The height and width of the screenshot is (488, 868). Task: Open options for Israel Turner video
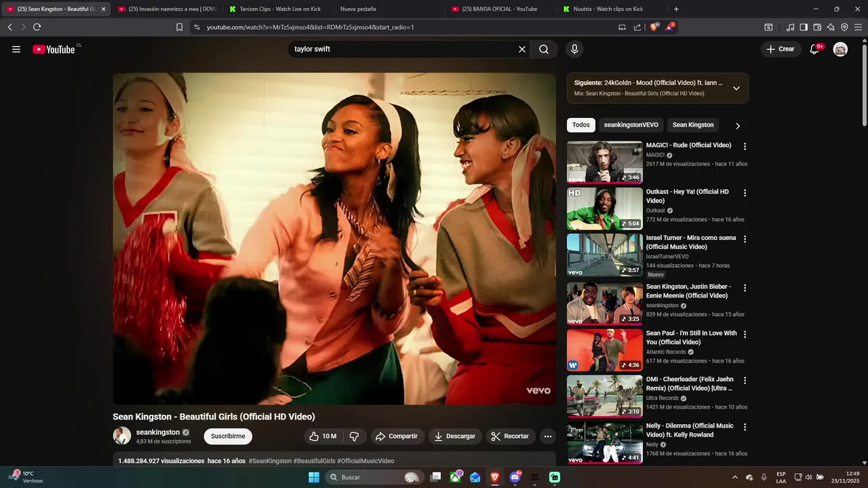pos(745,239)
